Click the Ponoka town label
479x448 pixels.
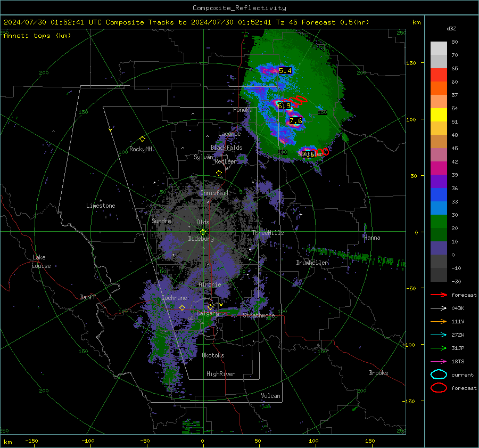[x=243, y=110]
